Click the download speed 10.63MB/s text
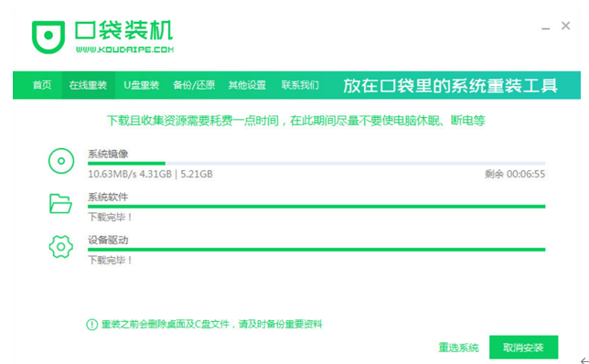The width and height of the screenshot is (589, 364). click(x=112, y=174)
